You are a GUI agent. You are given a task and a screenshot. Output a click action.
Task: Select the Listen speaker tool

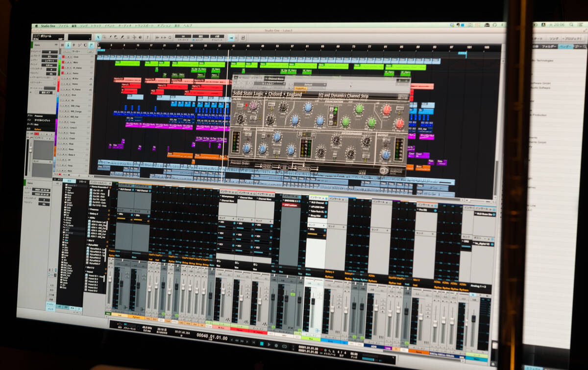click(x=140, y=37)
